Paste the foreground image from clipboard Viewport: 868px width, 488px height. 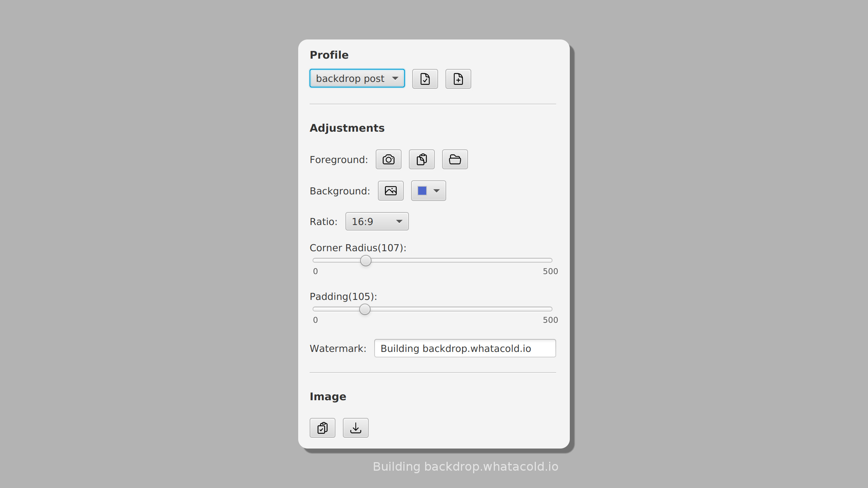pos(421,159)
